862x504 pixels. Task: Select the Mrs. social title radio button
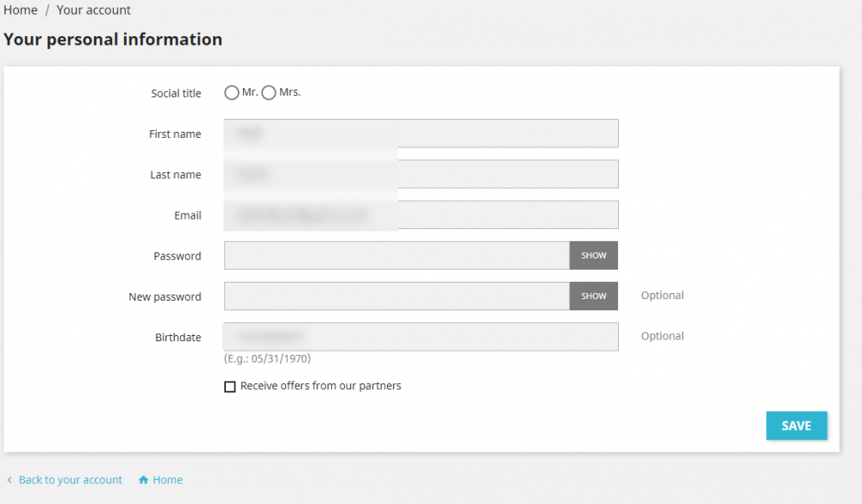(269, 93)
